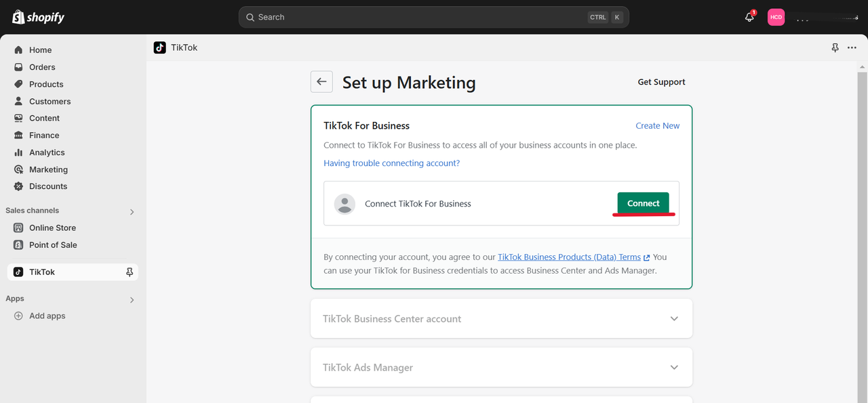Pin the TikTok app in header
Viewport: 868px width, 403px height.
835,48
